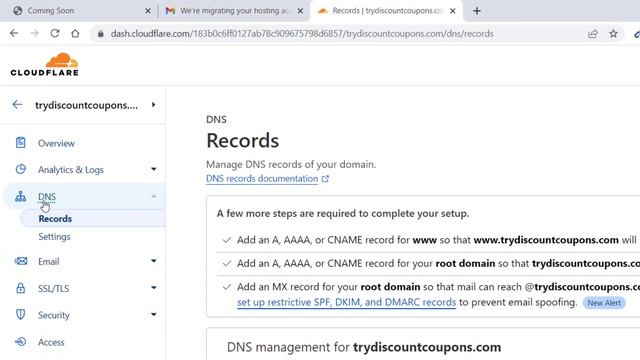Click the browser forward arrow
Viewport: 640px width, 360px height.
[x=34, y=33]
